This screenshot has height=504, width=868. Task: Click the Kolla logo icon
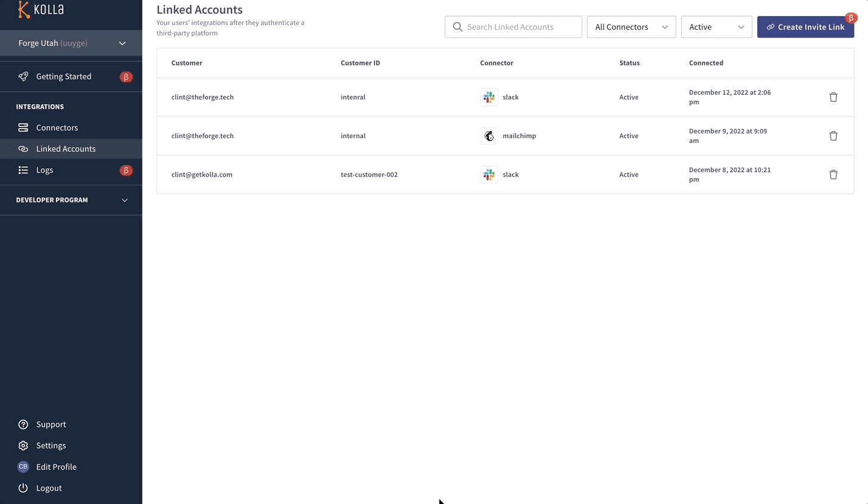click(24, 10)
